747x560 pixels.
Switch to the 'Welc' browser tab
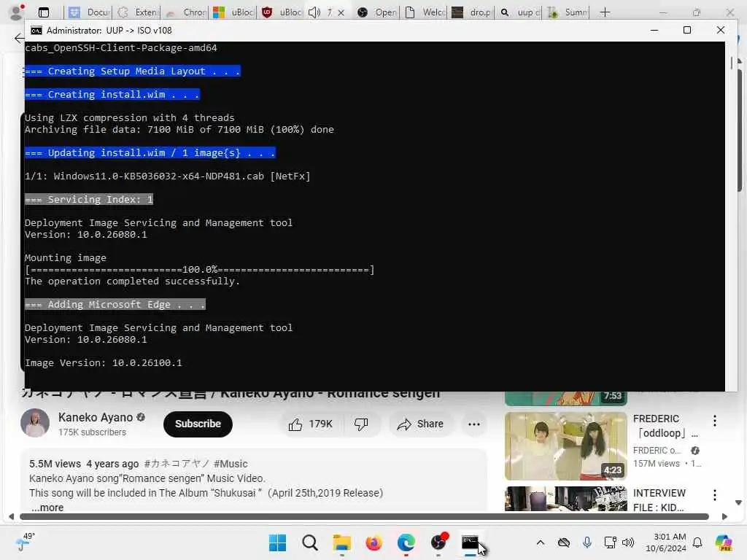click(x=425, y=12)
